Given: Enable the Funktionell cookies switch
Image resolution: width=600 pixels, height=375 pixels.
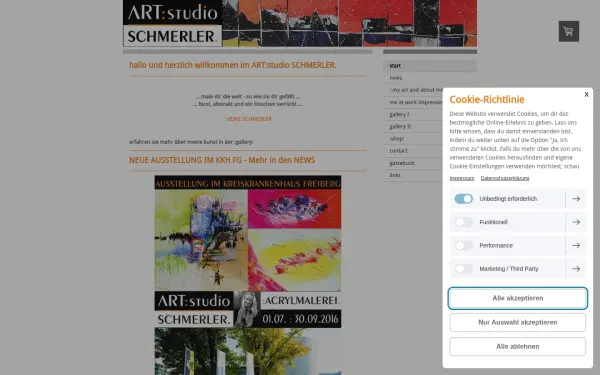Looking at the screenshot, I should [463, 222].
